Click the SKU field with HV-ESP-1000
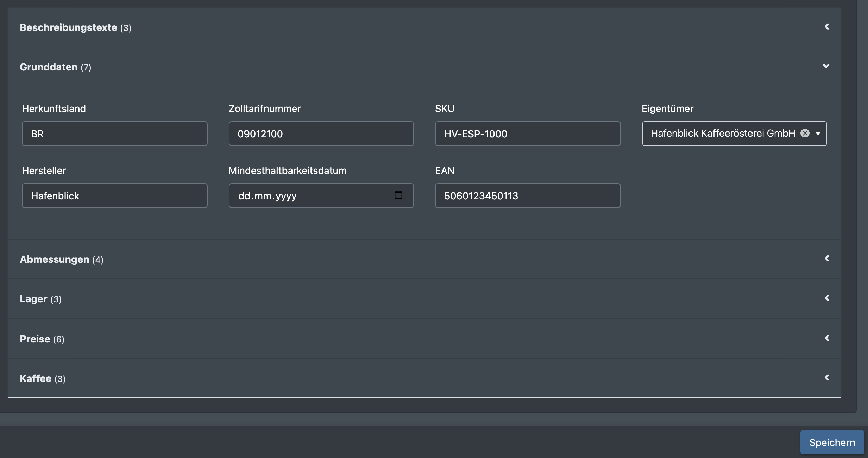This screenshot has width=868, height=458. pyautogui.click(x=528, y=134)
